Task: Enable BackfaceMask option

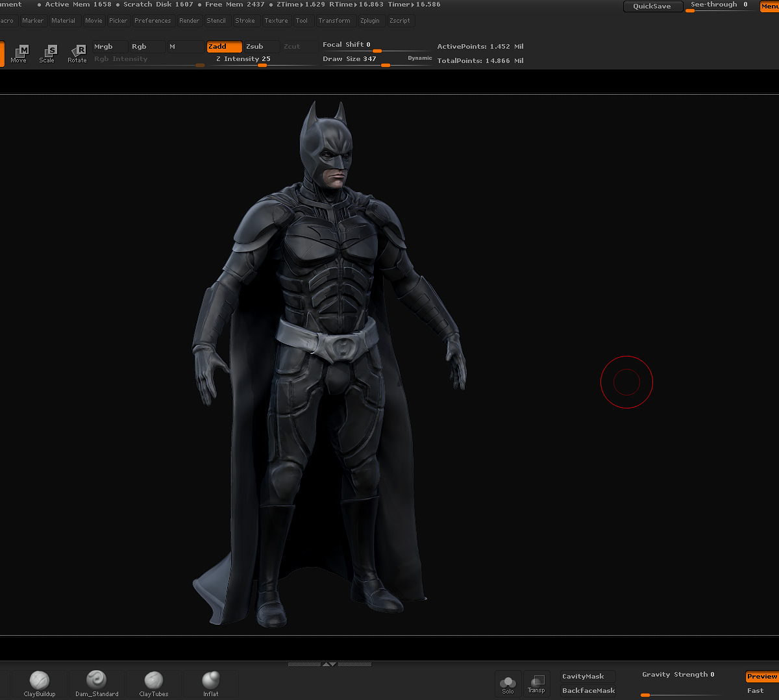Action: click(587, 691)
